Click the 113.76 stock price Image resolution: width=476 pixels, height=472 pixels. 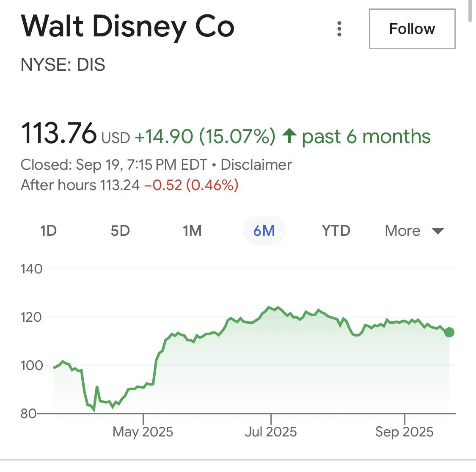click(59, 133)
